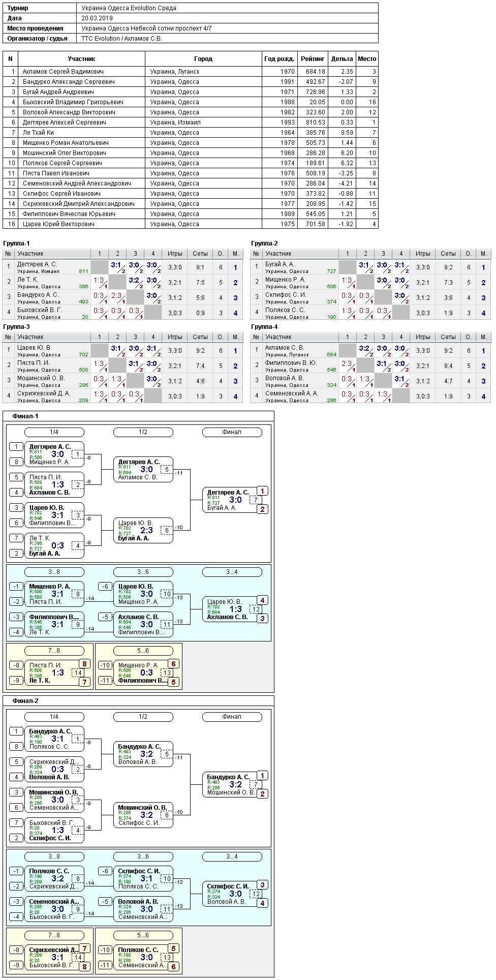Click the 3...8 consolation round label in Финал-1

[54, 572]
